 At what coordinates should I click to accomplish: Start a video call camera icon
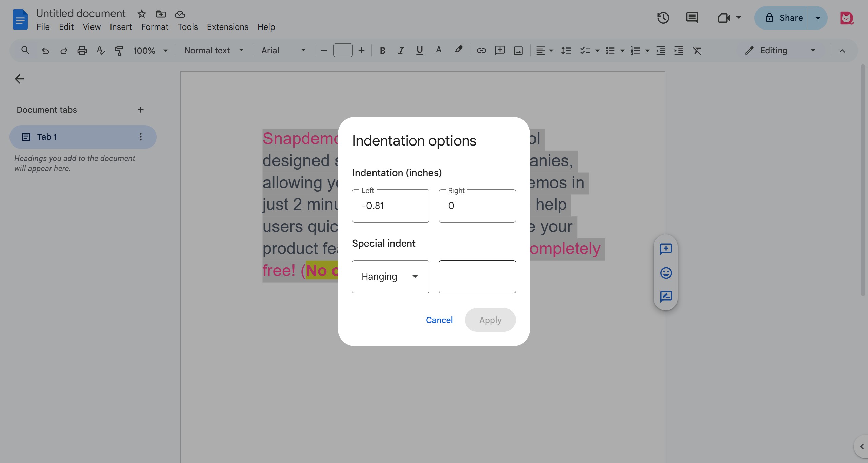click(x=724, y=18)
